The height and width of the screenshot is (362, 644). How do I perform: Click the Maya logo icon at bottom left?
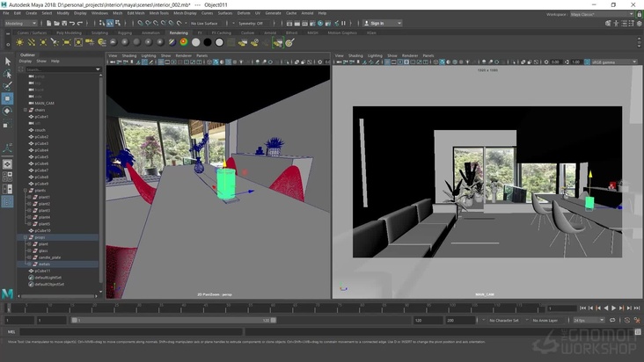(x=8, y=293)
